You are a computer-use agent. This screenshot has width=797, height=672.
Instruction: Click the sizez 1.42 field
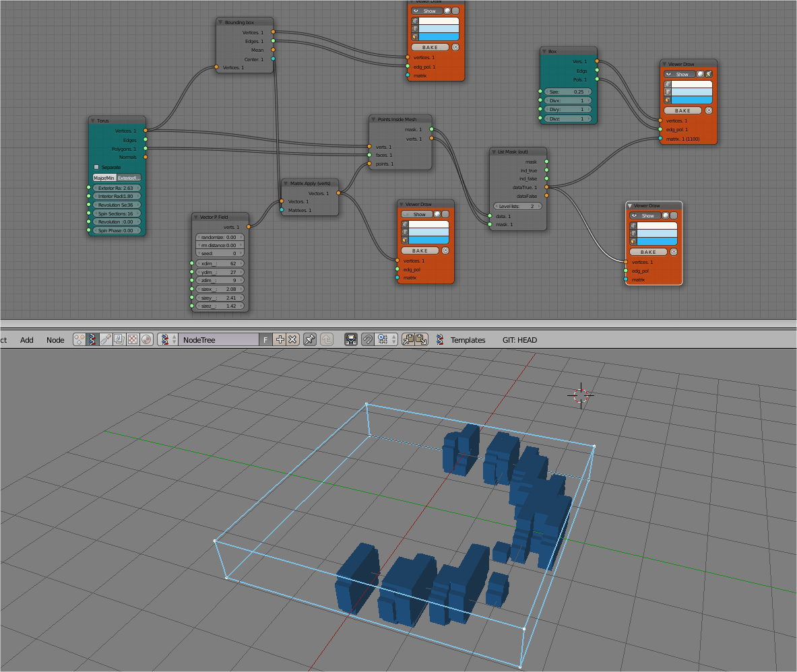click(x=220, y=306)
